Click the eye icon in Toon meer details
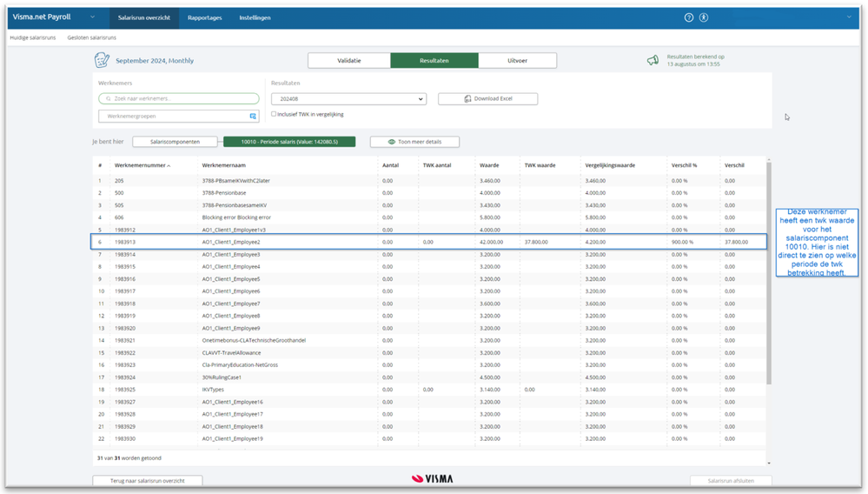Screen dimensions: 868x494 coord(391,142)
